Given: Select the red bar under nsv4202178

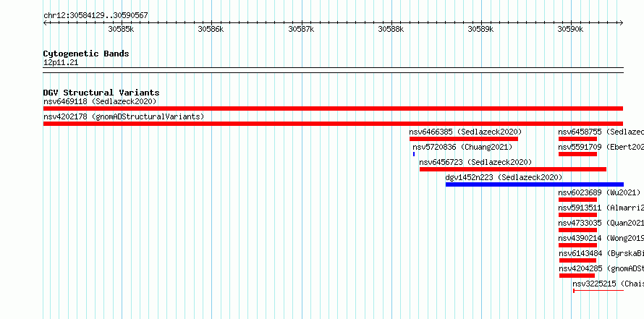Looking at the screenshot, I should coord(333,124).
